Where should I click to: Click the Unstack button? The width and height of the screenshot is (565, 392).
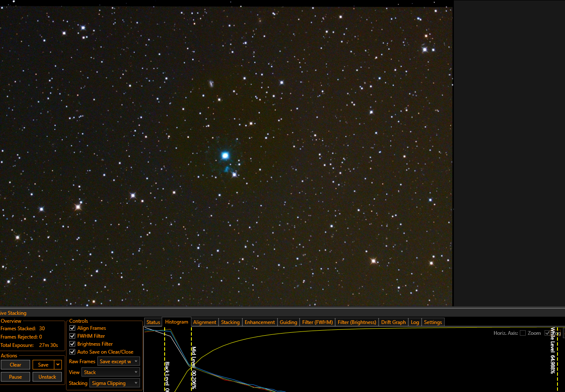point(47,377)
